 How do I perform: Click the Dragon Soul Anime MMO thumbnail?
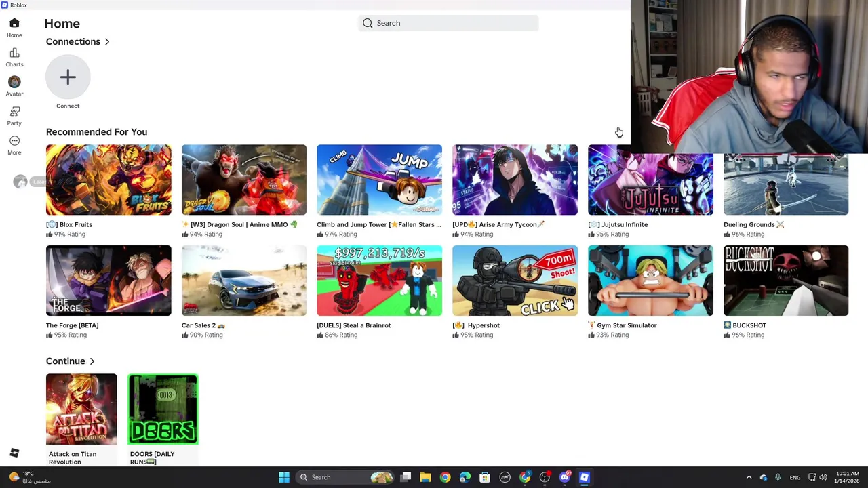pos(244,180)
